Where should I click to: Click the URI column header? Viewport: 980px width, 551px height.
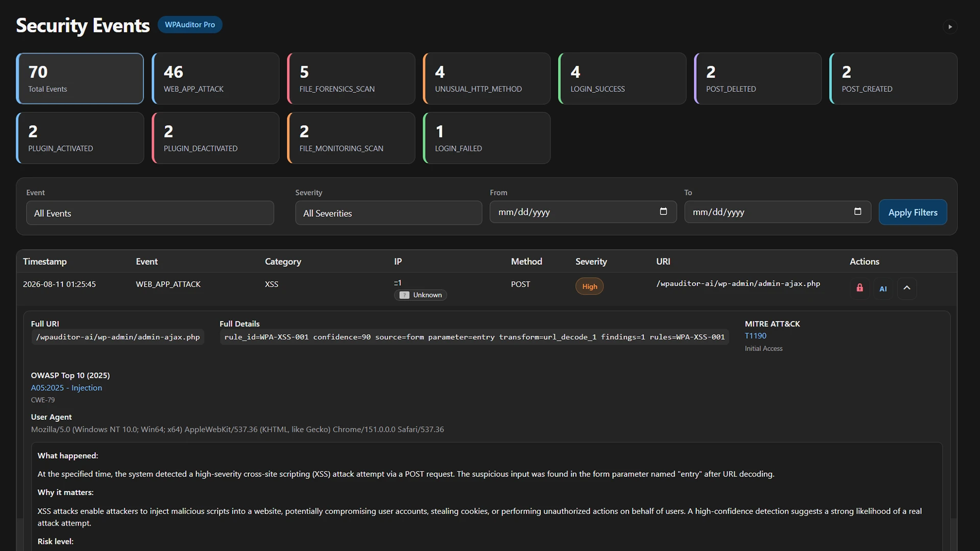(663, 261)
